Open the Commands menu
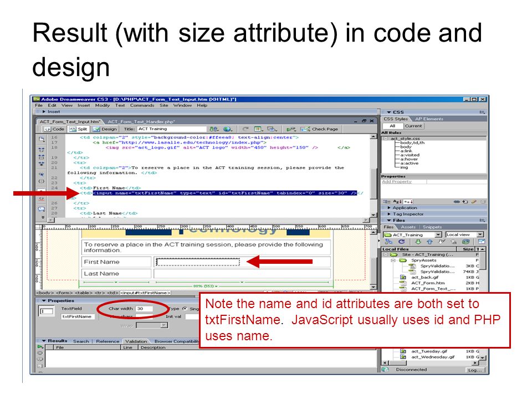This screenshot has width=532, height=399. pos(142,105)
